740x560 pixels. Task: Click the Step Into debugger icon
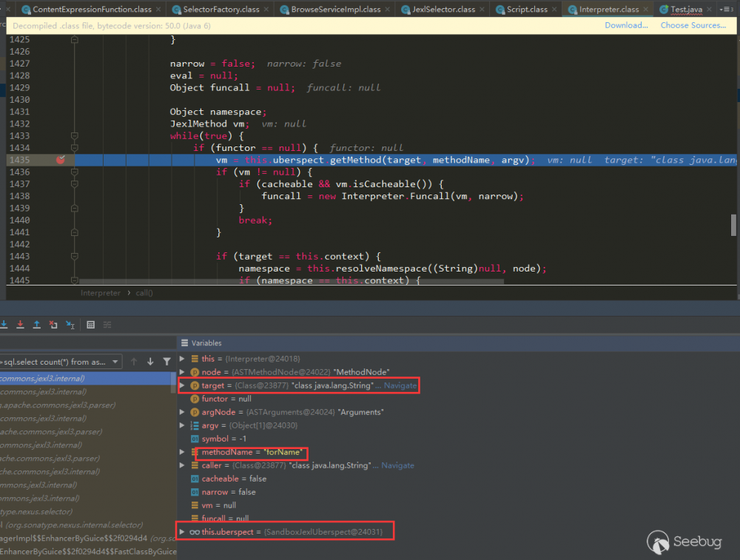pos(4,325)
